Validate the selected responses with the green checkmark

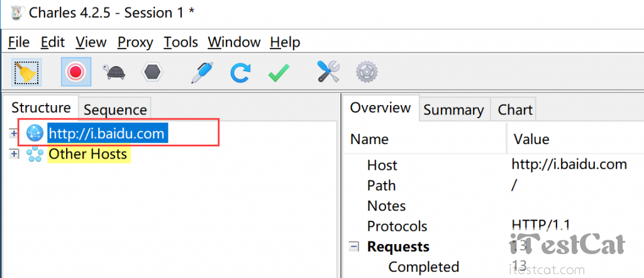[279, 73]
